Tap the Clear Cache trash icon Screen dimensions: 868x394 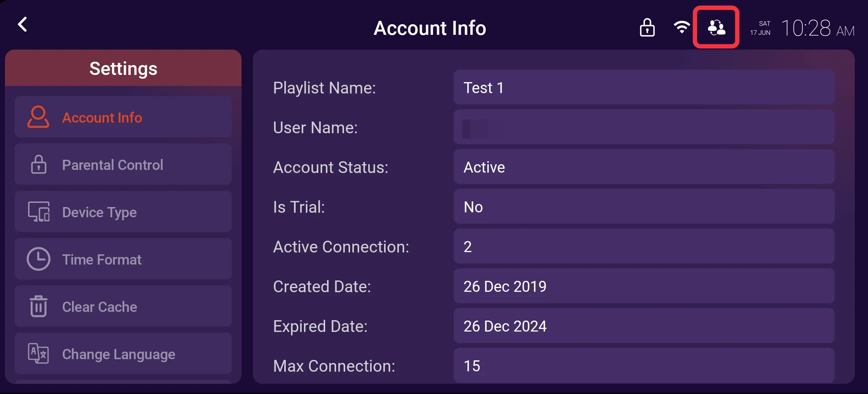pyautogui.click(x=38, y=306)
